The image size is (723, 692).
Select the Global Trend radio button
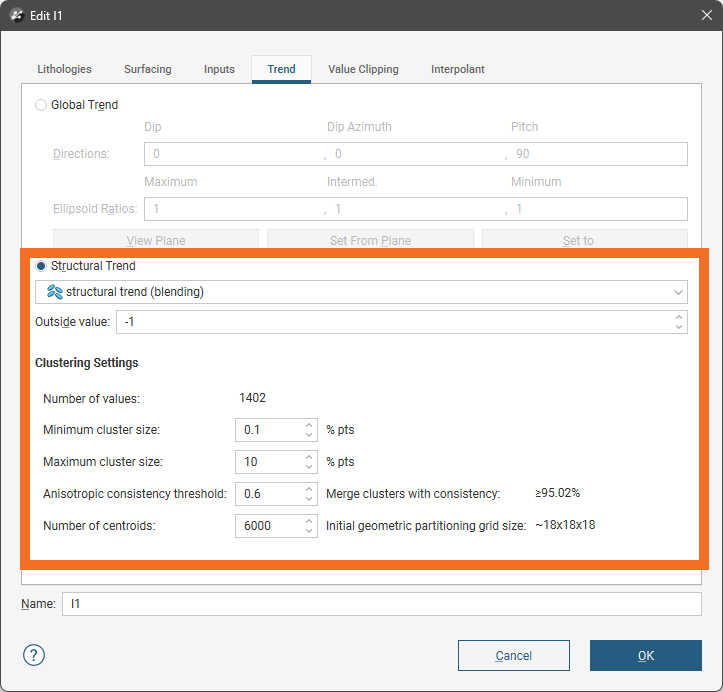[x=41, y=105]
